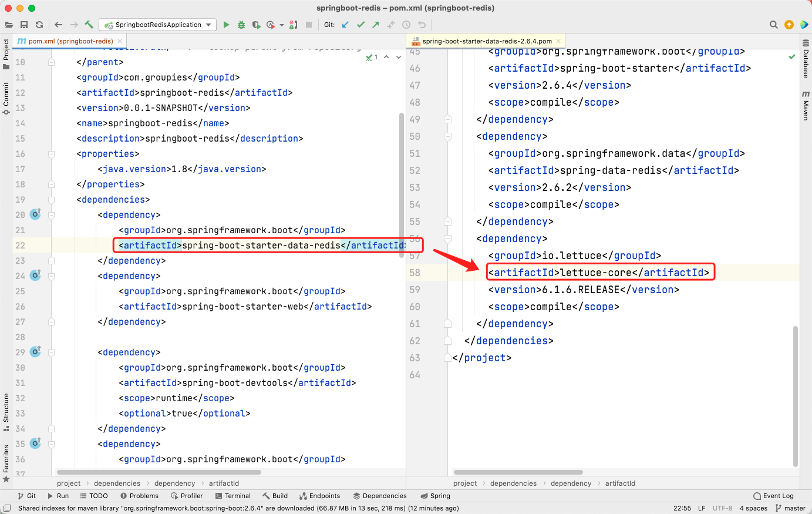Click the gutter icon on line 24

pos(36,276)
